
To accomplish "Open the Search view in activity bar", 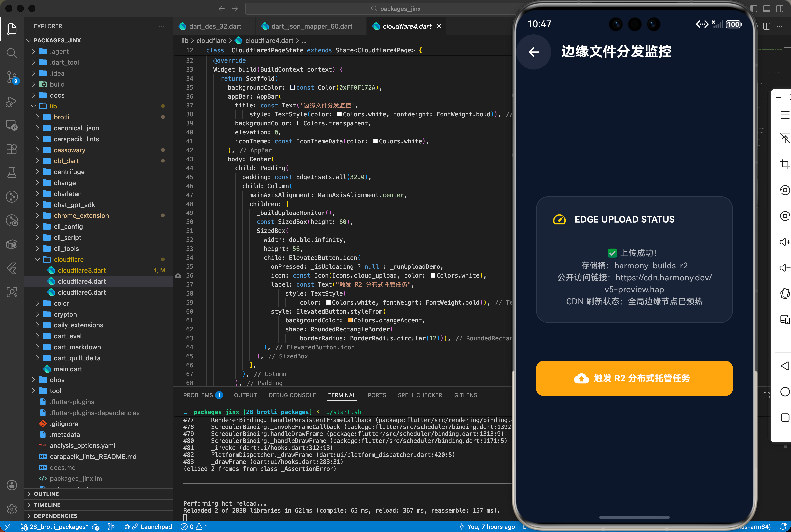I will click(x=12, y=53).
